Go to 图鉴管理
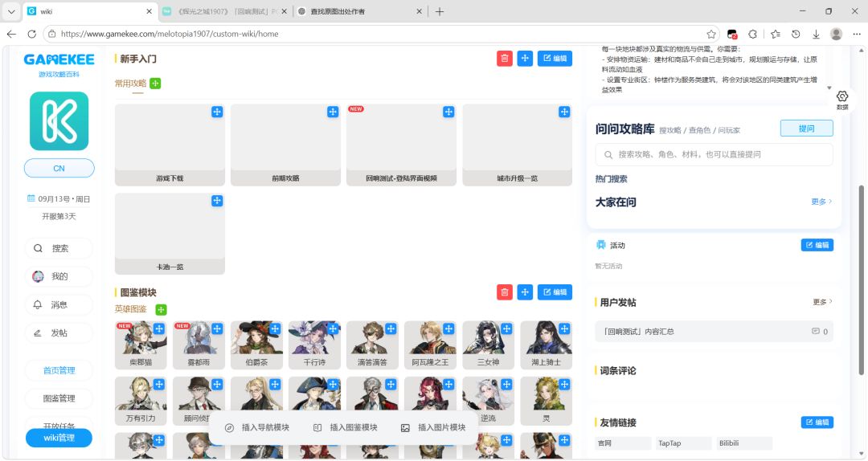Viewport: 868px width, 461px height. (59, 398)
